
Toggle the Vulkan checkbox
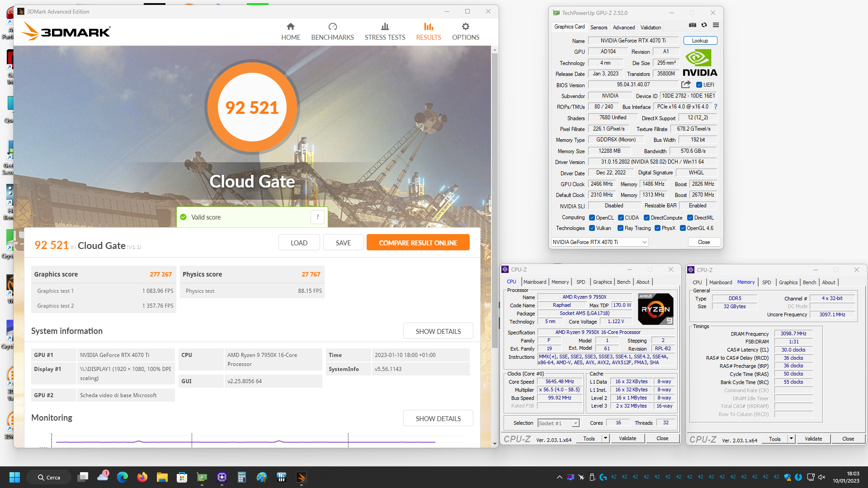pyautogui.click(x=592, y=228)
